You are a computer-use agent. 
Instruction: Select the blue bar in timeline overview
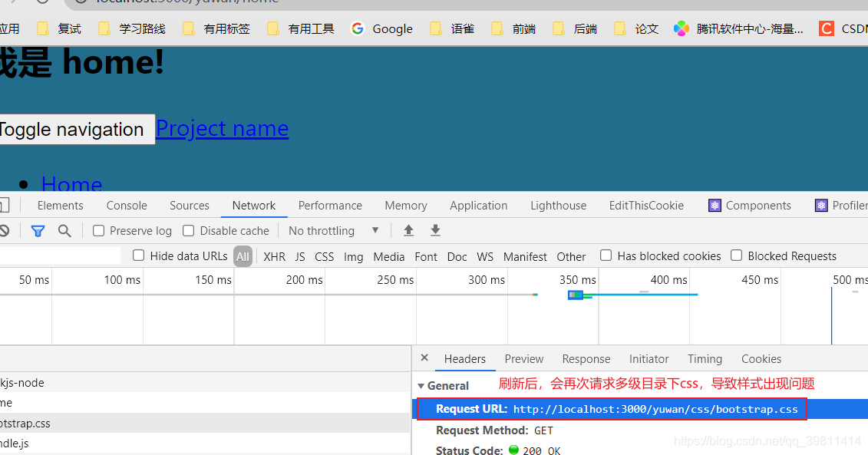[x=576, y=295]
